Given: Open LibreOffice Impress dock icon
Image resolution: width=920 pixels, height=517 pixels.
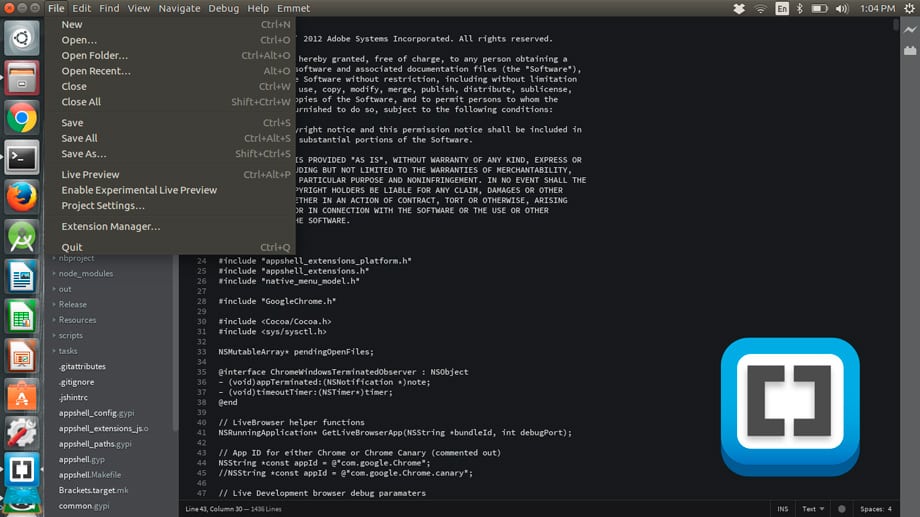Looking at the screenshot, I should 22,357.
